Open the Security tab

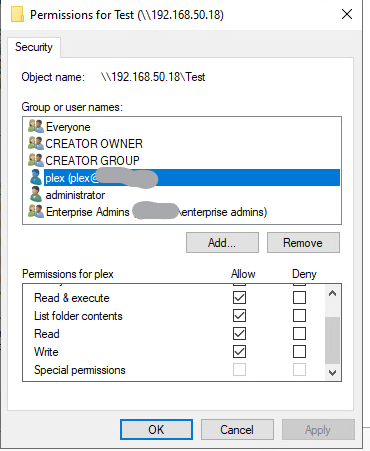click(x=34, y=47)
